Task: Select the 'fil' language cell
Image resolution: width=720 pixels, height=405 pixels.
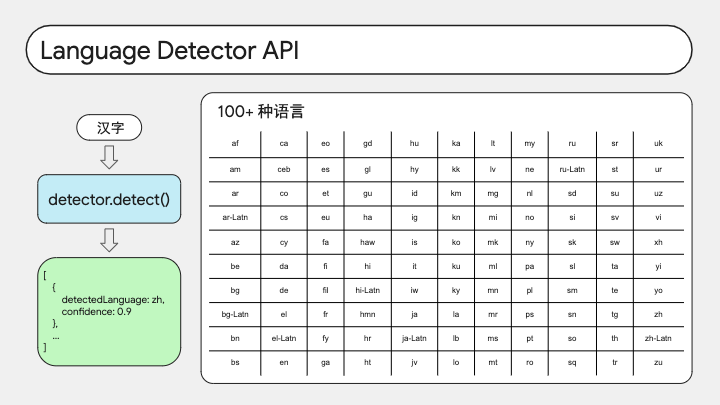Action: point(326,290)
